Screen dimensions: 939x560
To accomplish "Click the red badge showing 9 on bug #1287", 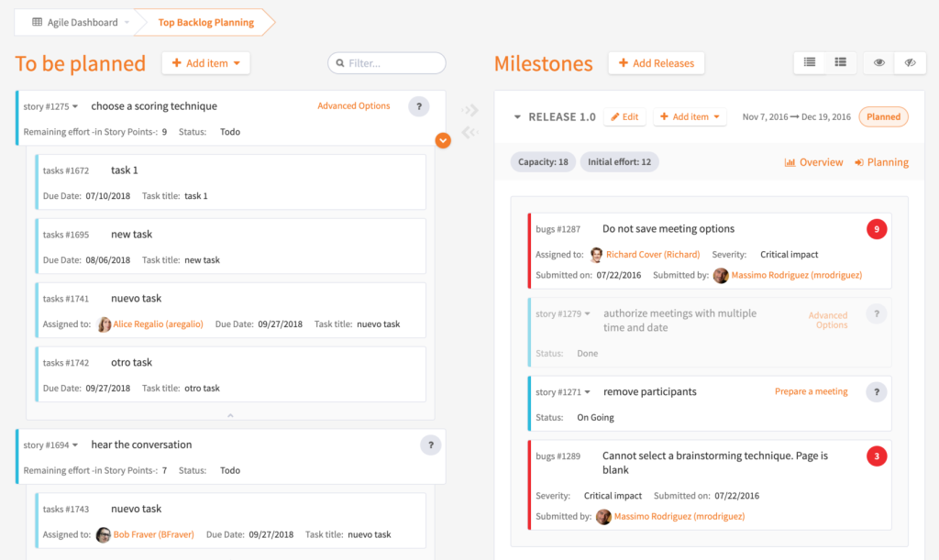I will pos(877,229).
